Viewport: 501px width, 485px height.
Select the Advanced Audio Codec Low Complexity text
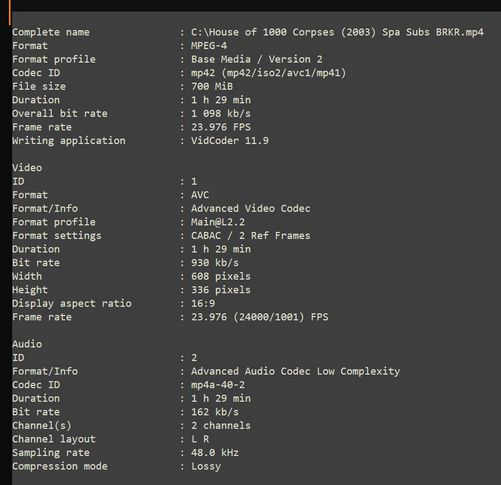(295, 371)
